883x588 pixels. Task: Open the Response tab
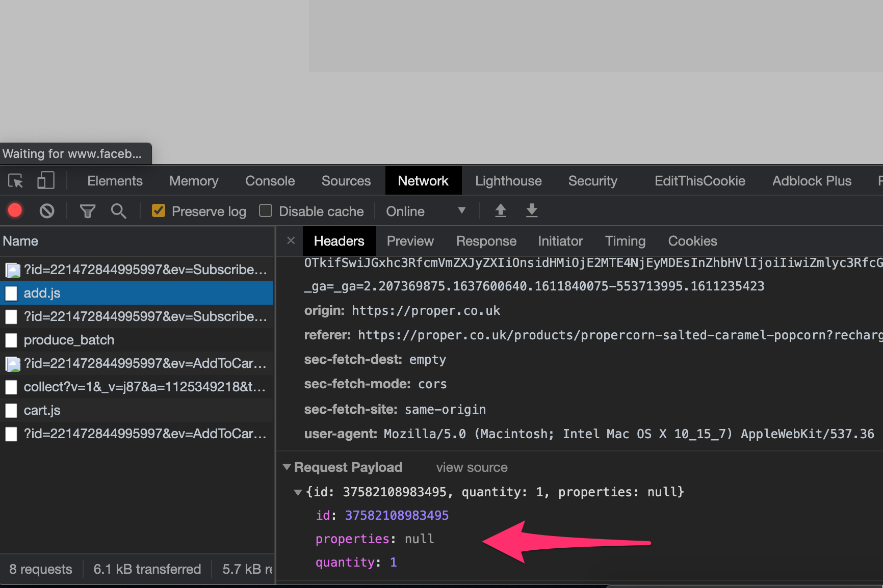[x=486, y=241]
